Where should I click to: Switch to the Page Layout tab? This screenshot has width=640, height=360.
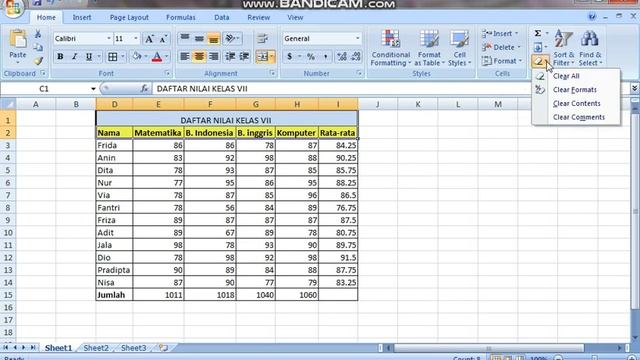[129, 18]
